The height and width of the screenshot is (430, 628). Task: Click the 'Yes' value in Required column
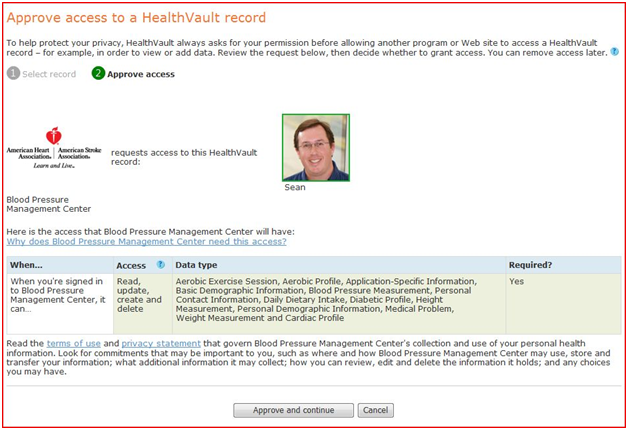[x=516, y=281]
